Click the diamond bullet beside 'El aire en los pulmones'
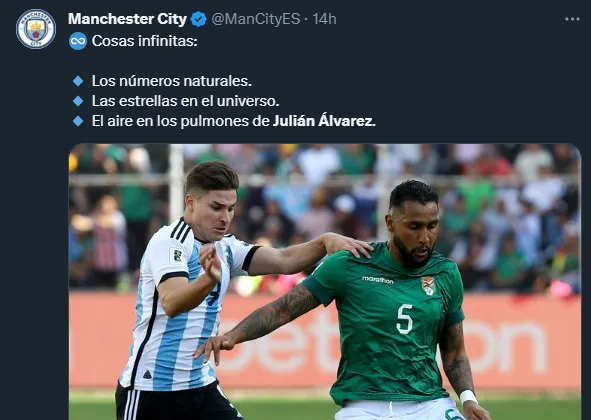The width and height of the screenshot is (591, 420). 78,121
